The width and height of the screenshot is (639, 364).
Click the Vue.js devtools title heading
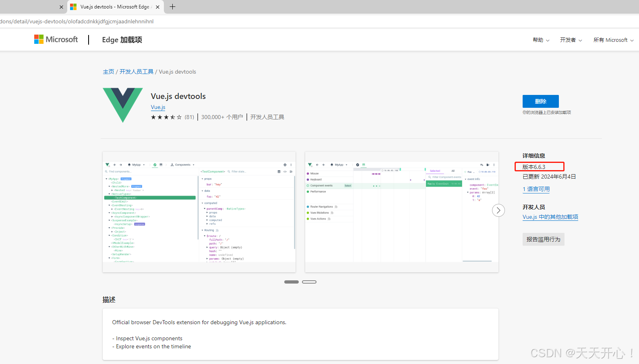point(178,96)
